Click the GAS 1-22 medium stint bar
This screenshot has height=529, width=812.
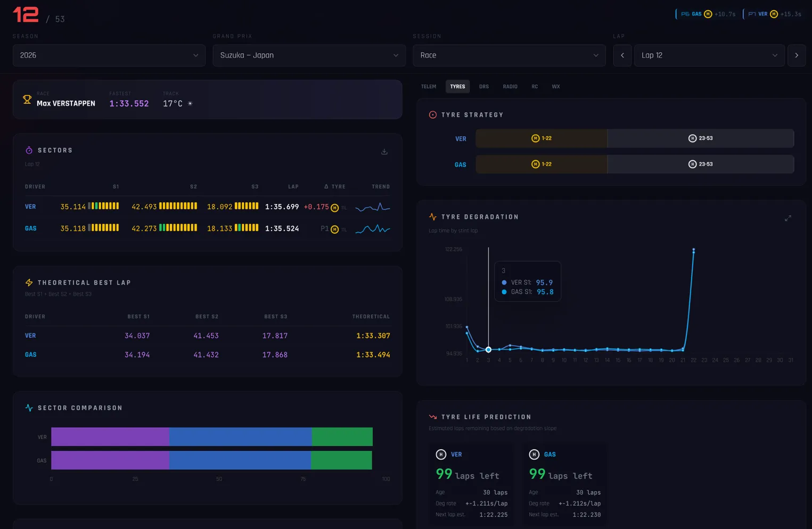pyautogui.click(x=542, y=164)
